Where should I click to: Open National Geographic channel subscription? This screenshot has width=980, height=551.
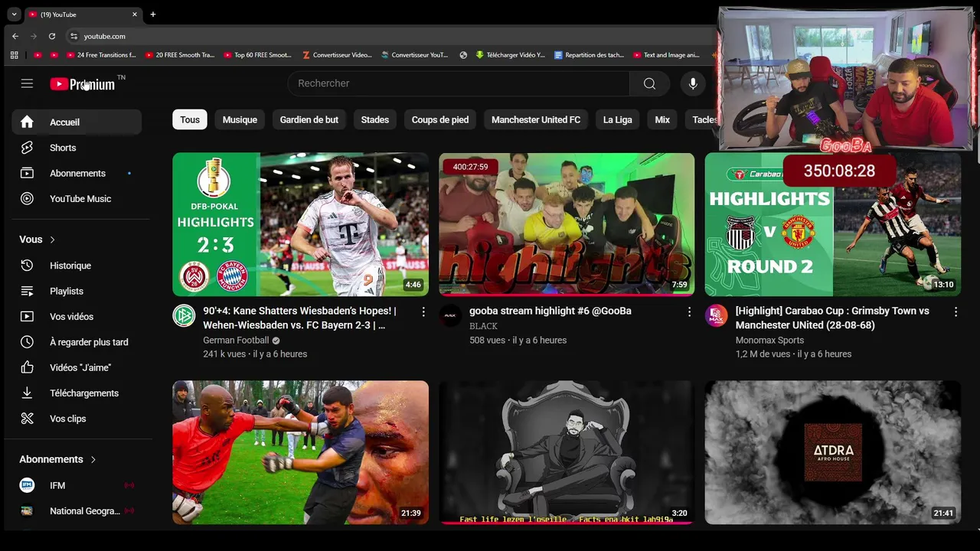click(x=77, y=511)
